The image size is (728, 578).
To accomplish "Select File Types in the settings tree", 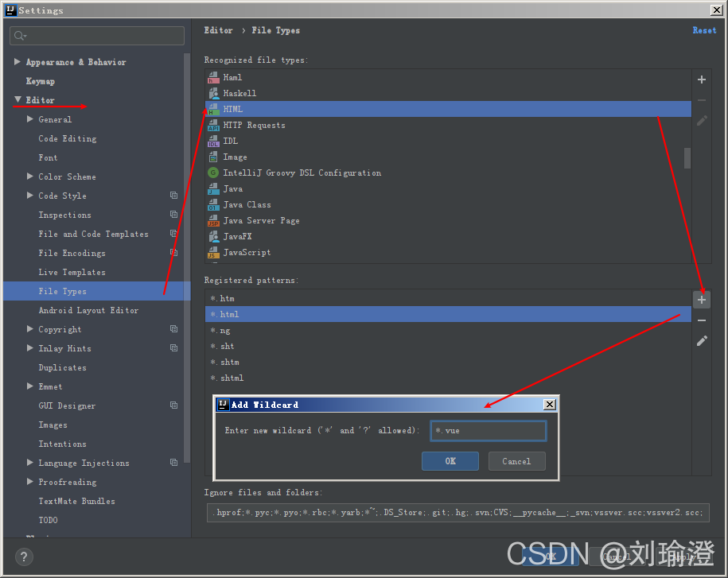I will pyautogui.click(x=96, y=291).
